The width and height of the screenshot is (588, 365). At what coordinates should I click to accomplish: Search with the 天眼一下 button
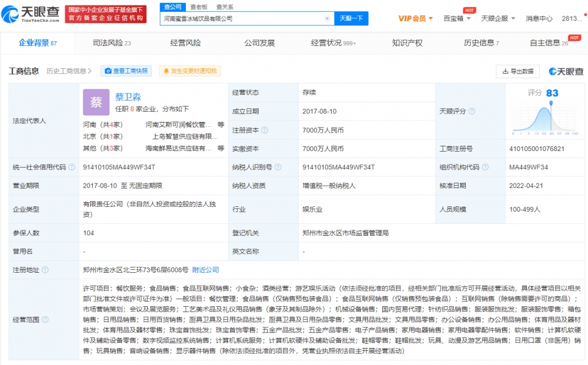tap(351, 18)
